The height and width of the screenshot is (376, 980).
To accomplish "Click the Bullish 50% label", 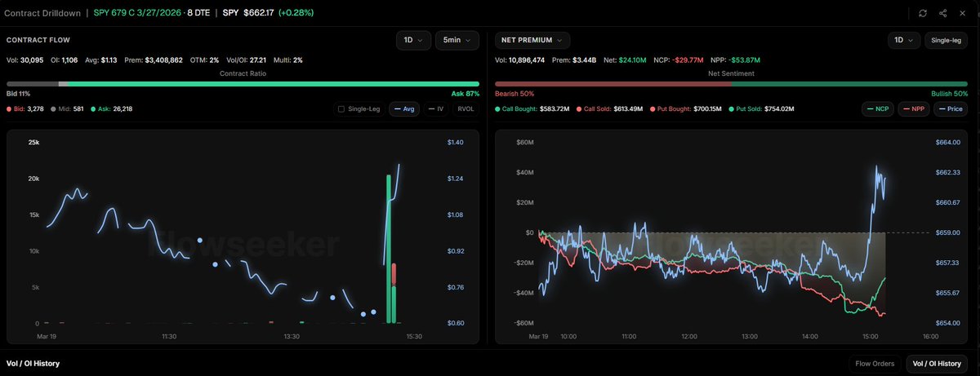I will (x=949, y=94).
